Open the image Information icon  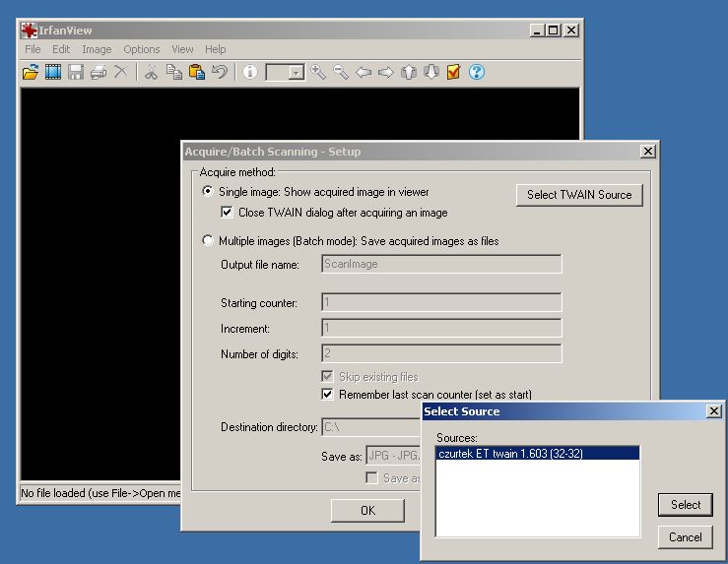(x=250, y=72)
